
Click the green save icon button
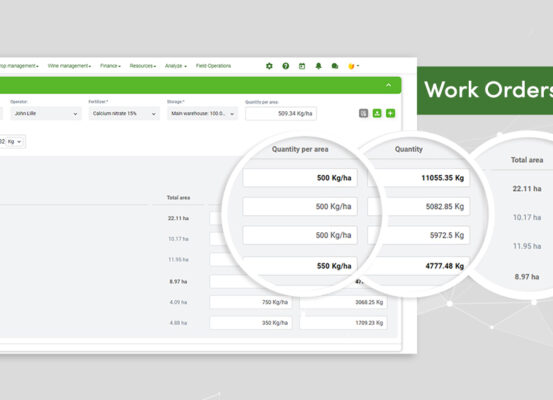(377, 113)
